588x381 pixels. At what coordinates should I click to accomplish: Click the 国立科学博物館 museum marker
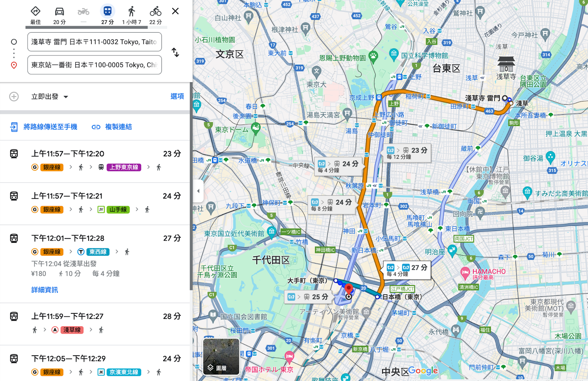pyautogui.click(x=394, y=54)
